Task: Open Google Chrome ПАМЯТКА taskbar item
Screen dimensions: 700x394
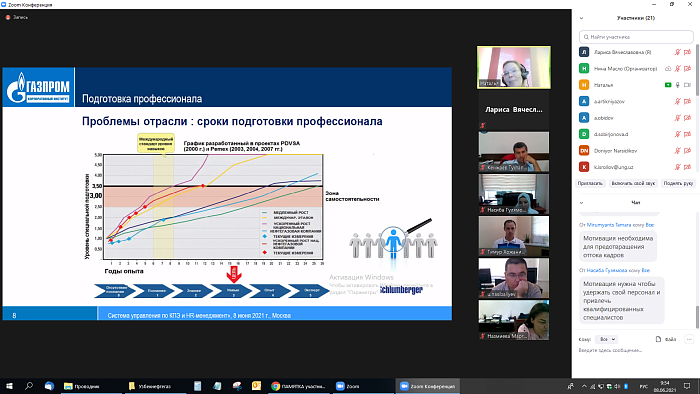Action: tap(298, 386)
